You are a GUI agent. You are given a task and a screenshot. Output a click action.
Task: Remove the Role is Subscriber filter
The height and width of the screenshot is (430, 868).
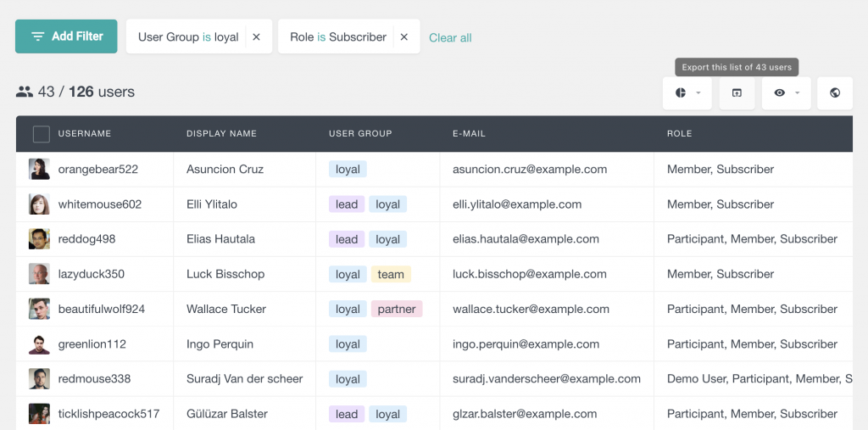404,37
